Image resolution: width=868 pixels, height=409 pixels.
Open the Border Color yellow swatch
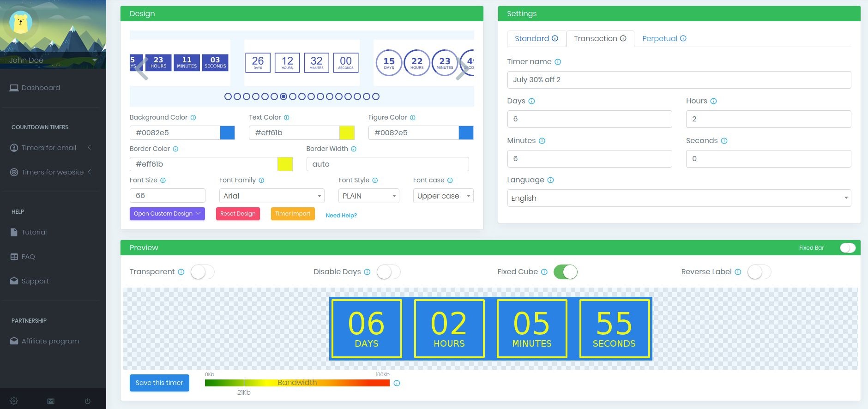(x=285, y=164)
